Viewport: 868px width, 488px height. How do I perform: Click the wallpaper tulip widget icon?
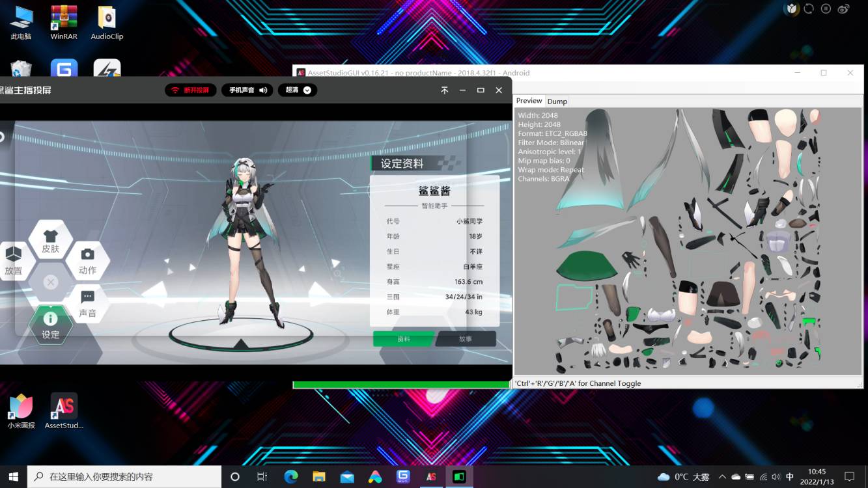point(791,8)
